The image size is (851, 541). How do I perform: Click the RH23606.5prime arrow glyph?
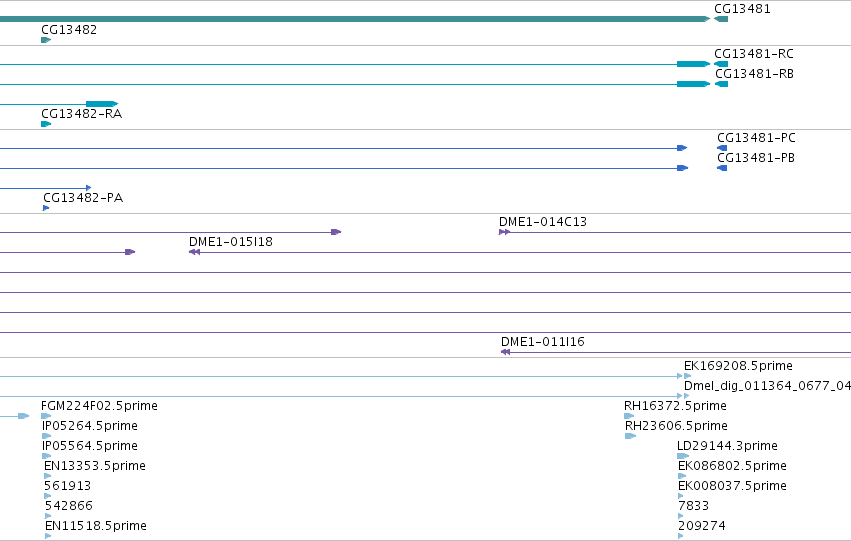tap(630, 436)
